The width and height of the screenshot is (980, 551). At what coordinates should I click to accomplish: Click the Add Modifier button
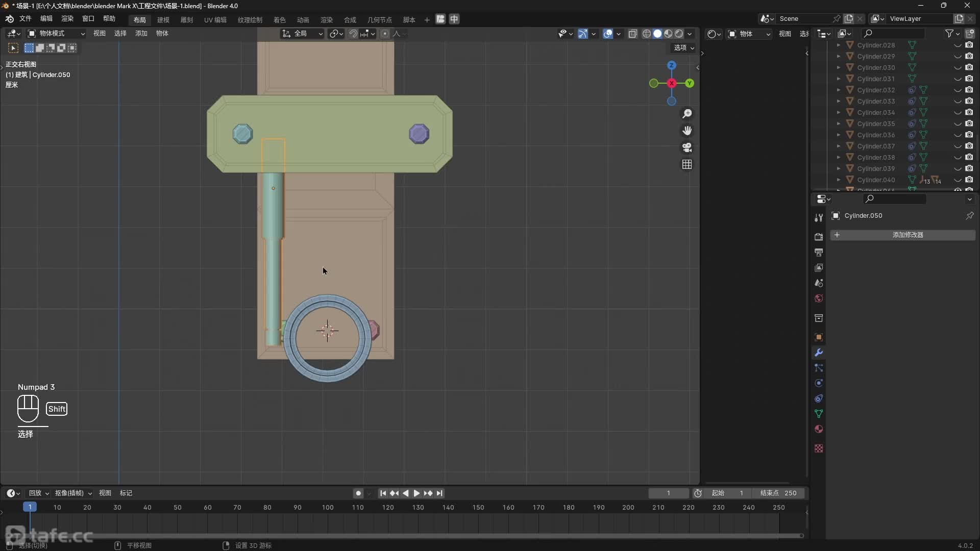pos(902,235)
